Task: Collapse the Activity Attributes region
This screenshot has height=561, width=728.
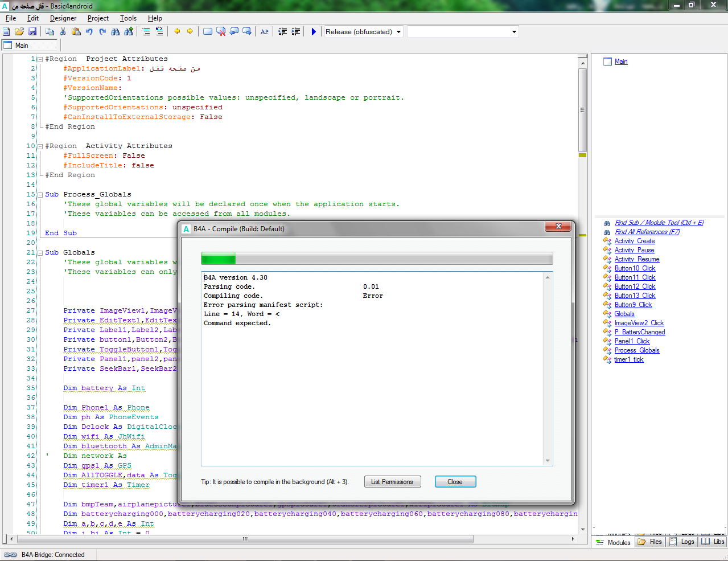Action: point(40,146)
